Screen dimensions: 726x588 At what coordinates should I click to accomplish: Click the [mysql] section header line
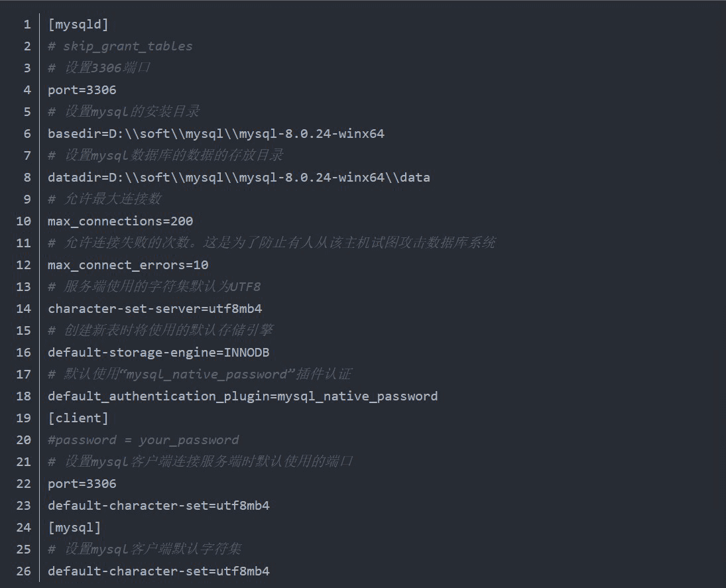pos(74,528)
